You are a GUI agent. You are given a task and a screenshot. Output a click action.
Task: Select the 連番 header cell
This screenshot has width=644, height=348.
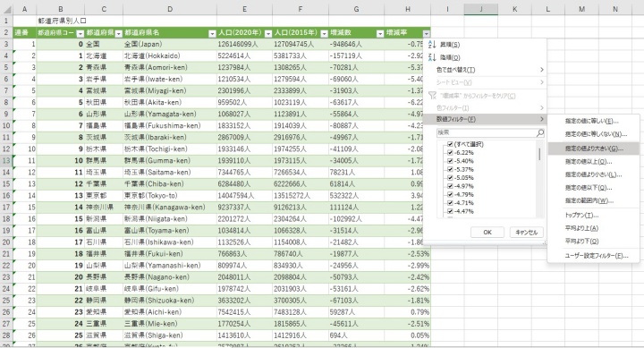(x=25, y=32)
